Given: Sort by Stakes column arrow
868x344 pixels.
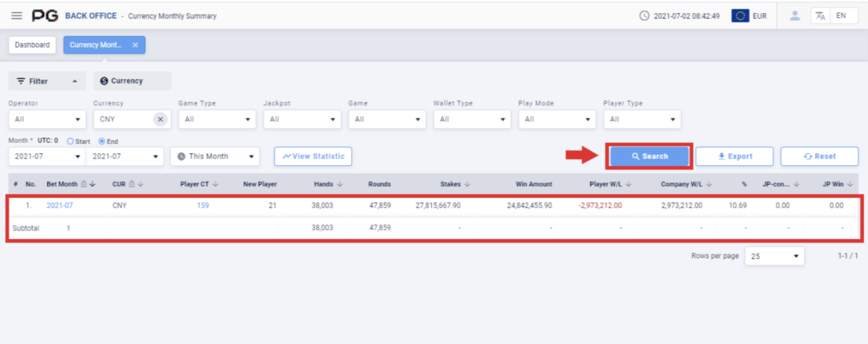Looking at the screenshot, I should pos(467,184).
